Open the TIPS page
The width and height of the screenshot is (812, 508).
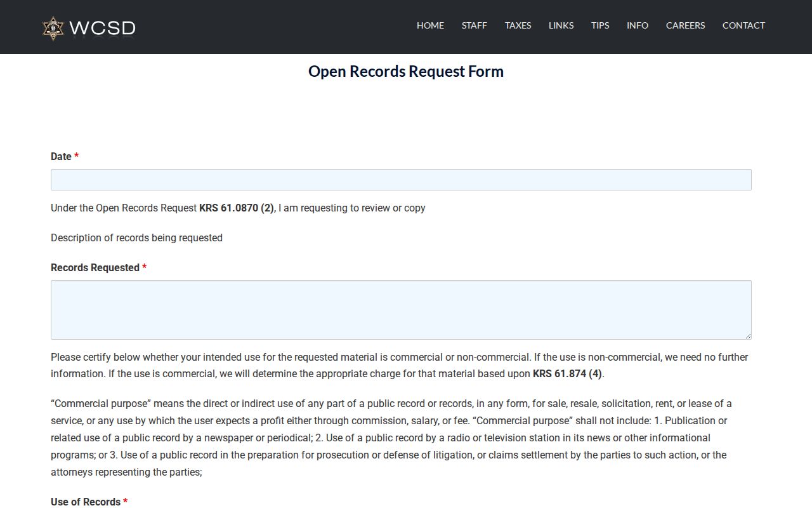point(600,25)
